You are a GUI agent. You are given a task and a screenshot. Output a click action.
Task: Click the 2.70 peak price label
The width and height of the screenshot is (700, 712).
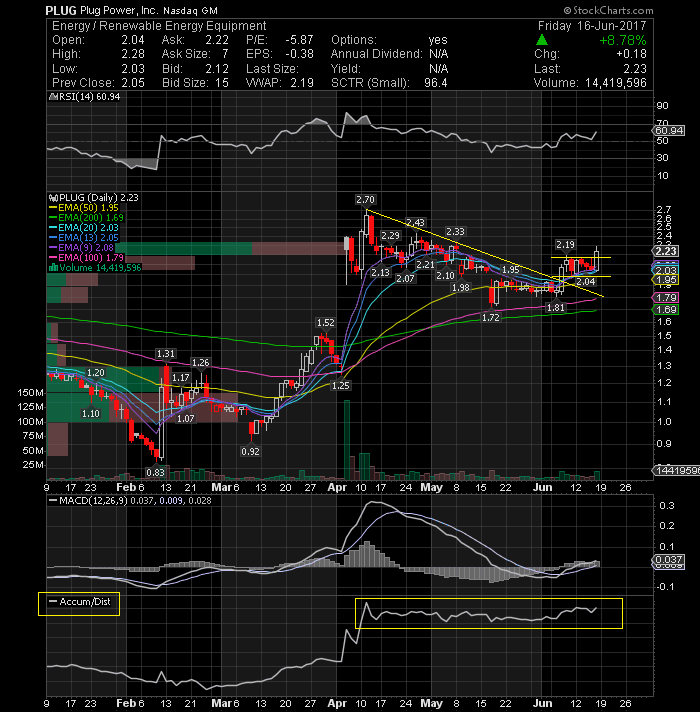tap(365, 199)
